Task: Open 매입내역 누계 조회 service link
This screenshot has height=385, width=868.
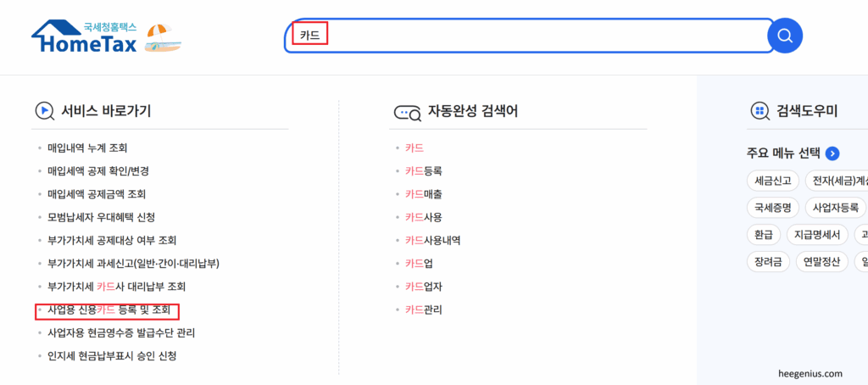Action: [87, 148]
